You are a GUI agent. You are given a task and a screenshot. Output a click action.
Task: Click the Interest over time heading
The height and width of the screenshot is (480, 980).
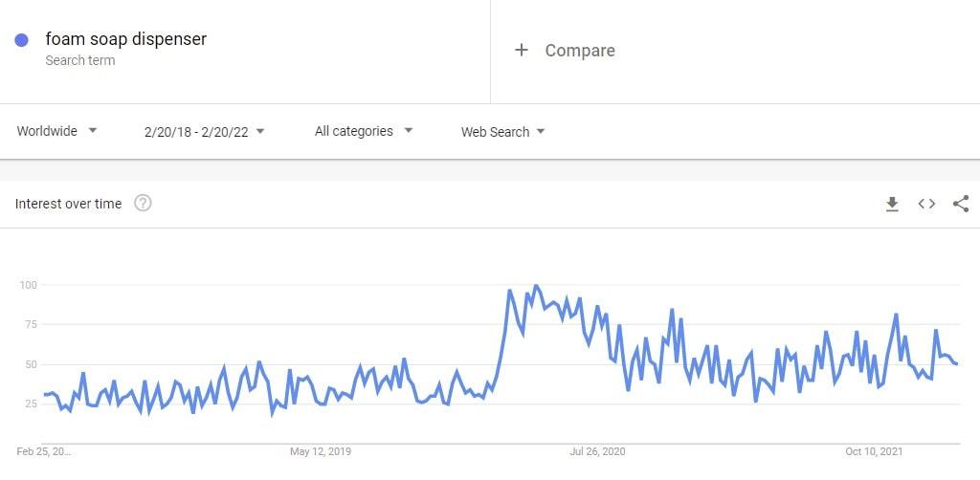[x=68, y=204]
